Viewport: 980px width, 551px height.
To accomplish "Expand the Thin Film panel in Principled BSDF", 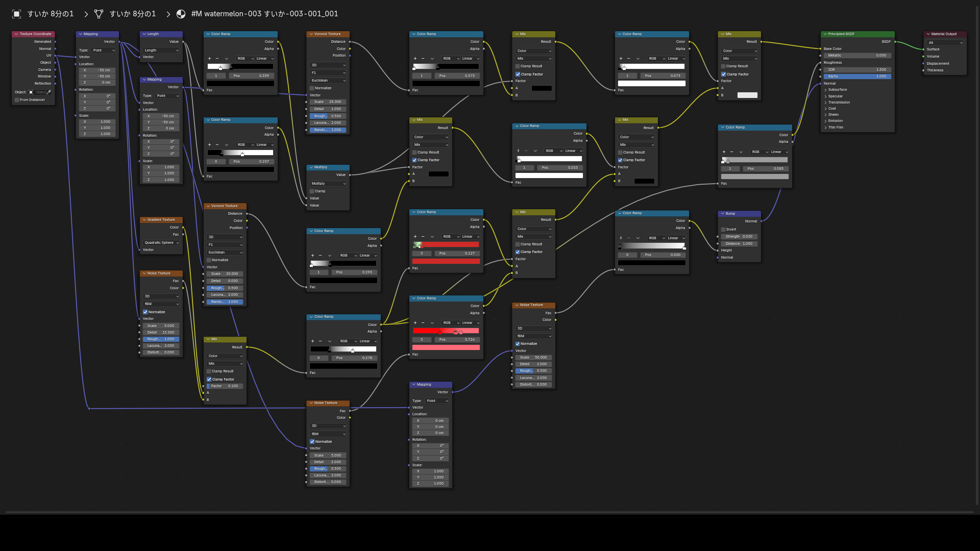I will point(825,128).
